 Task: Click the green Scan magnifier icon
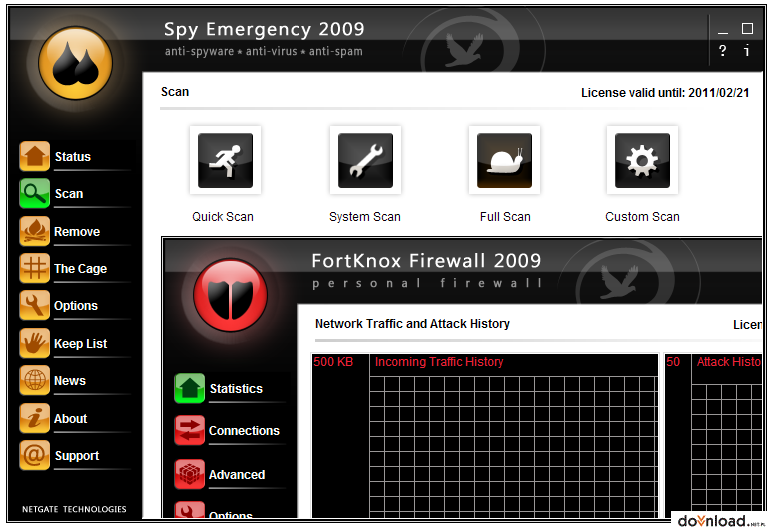[x=34, y=193]
